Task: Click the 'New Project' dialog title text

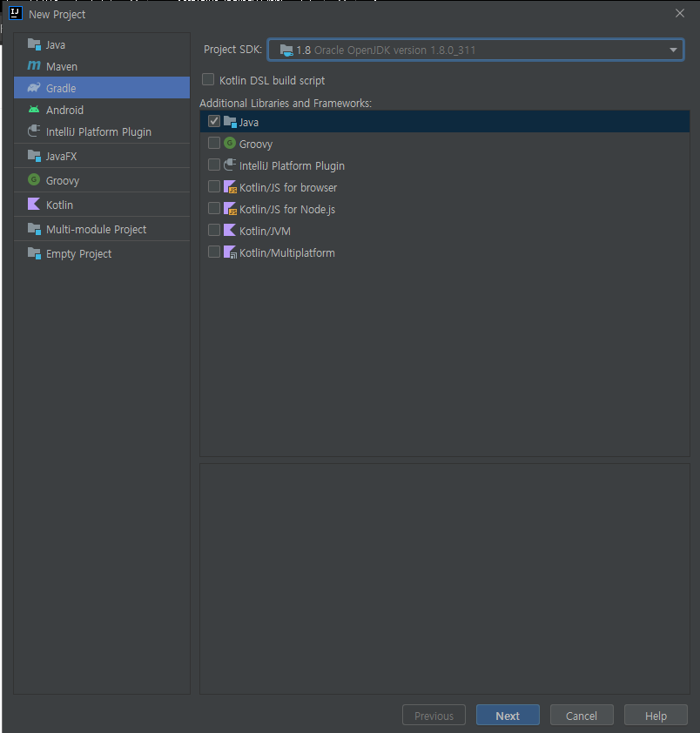Action: coord(57,15)
